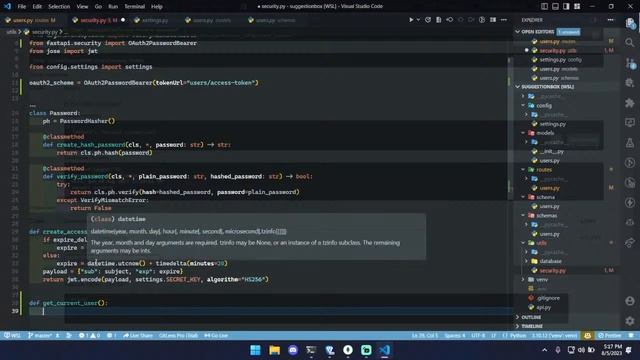
Task: Open Discord from the taskbar
Action: click(293, 350)
